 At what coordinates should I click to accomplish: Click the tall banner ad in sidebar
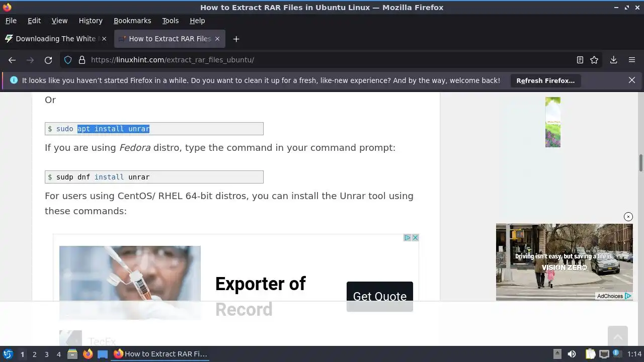(x=552, y=122)
